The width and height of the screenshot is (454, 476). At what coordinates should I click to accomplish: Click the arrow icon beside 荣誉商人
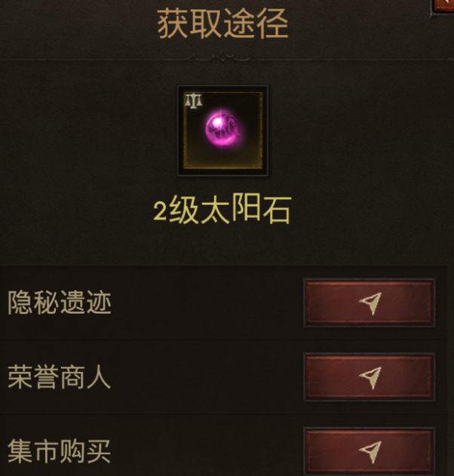click(370, 377)
